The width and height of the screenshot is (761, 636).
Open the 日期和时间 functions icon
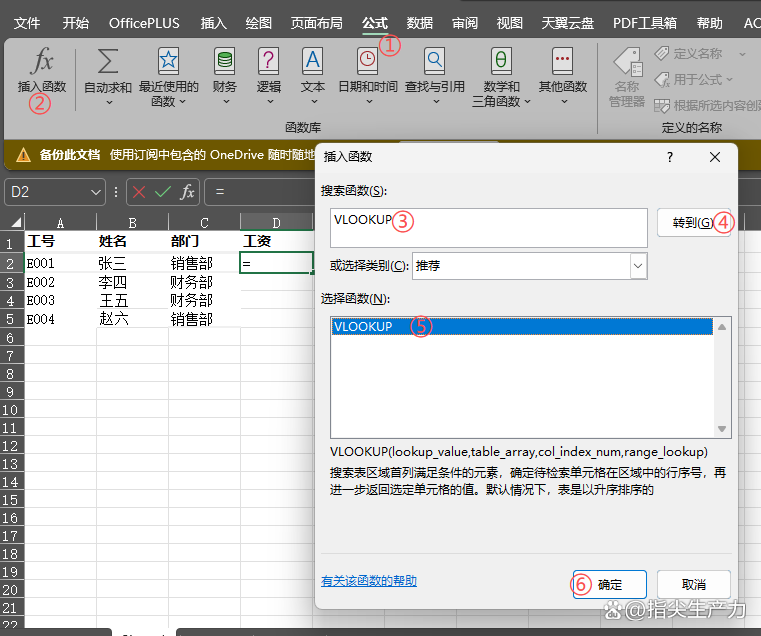pos(367,61)
